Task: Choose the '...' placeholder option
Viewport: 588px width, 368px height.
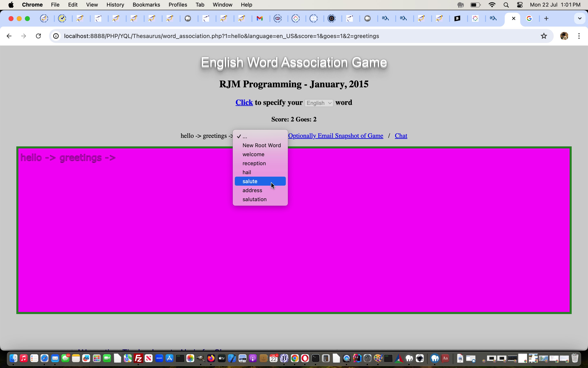Action: (x=260, y=136)
